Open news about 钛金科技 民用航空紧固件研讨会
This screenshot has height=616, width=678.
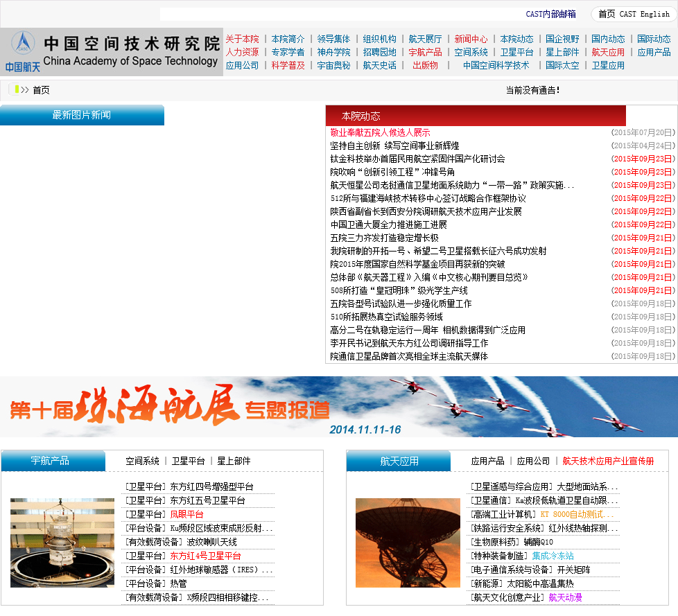tap(417, 159)
